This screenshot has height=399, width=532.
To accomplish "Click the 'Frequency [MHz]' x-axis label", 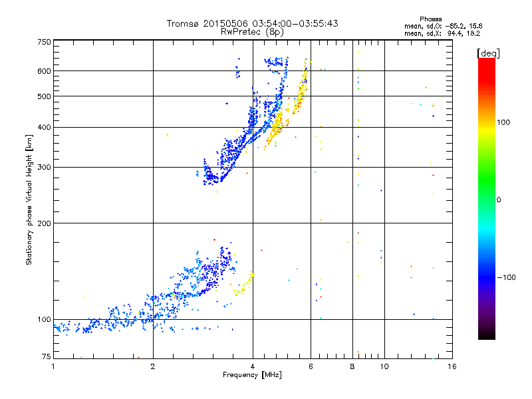I will (252, 375).
